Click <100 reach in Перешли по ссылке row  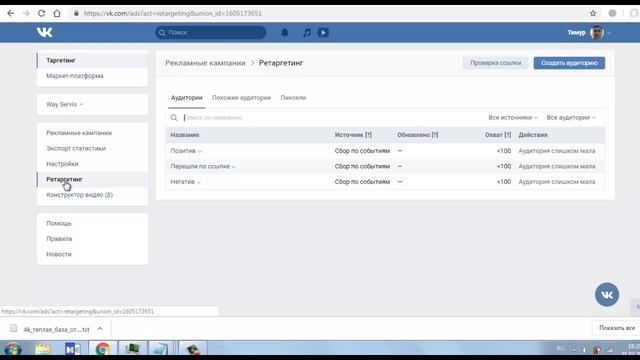pyautogui.click(x=504, y=167)
